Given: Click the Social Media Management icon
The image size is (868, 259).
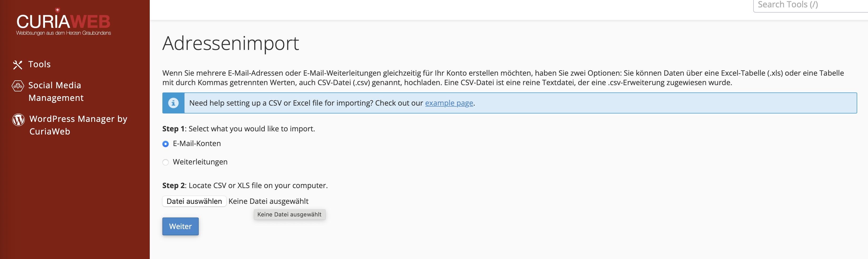Looking at the screenshot, I should tap(18, 86).
